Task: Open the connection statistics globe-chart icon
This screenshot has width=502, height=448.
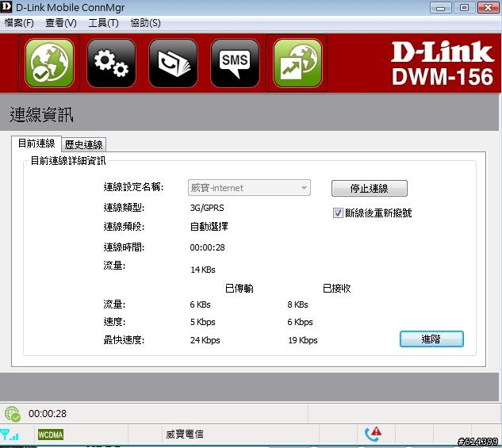Action: (x=297, y=63)
